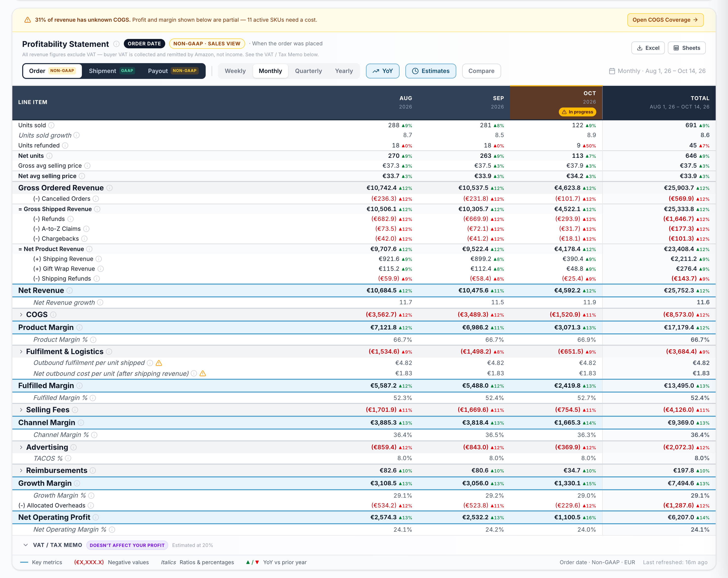The image size is (728, 578).
Task: Export the statement to Sheets
Action: coord(687,48)
